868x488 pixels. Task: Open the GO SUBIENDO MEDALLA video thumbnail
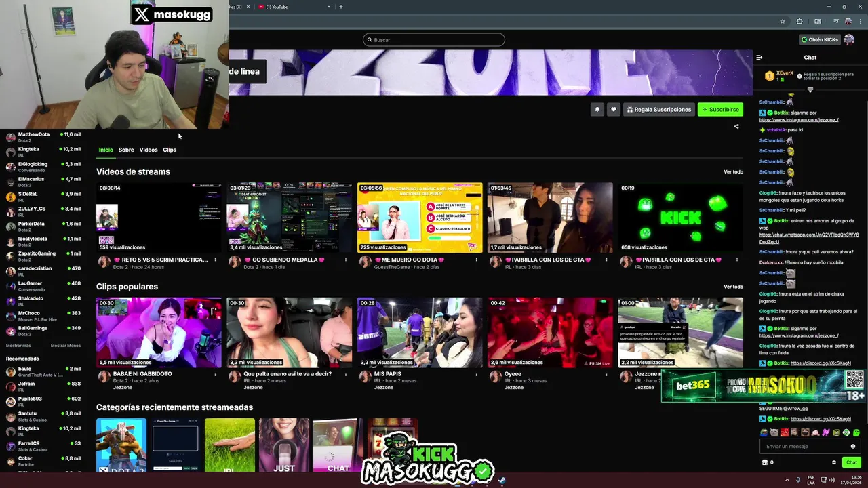pos(290,218)
